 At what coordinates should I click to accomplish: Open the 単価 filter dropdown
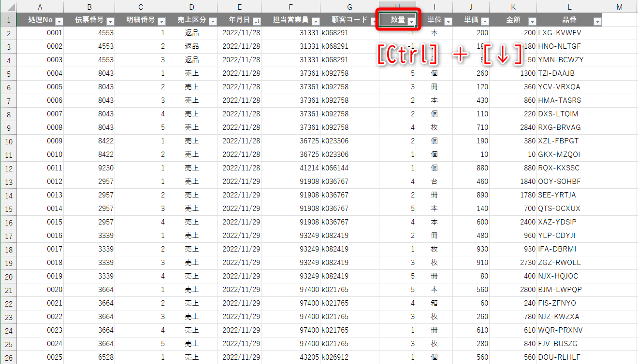(x=485, y=21)
